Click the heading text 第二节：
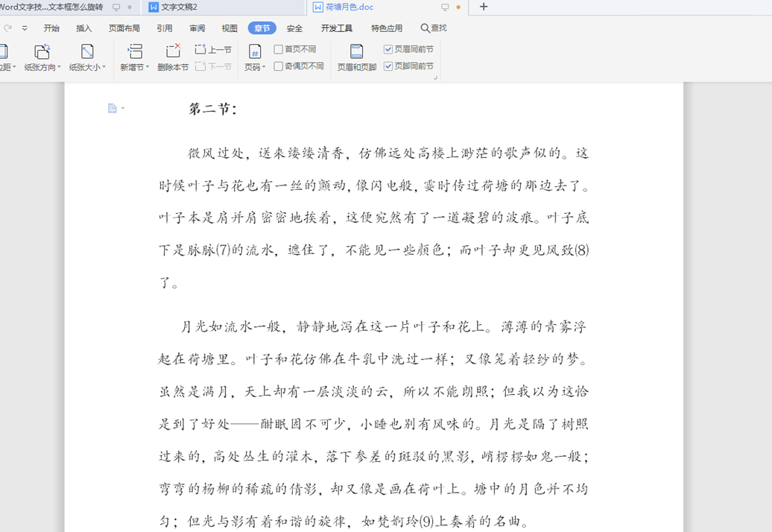Viewport: 772px width, 532px height. coord(213,109)
